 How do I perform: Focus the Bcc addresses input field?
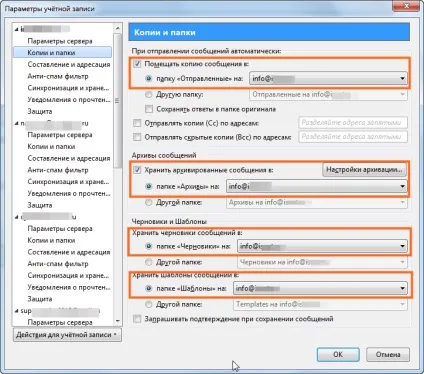[353, 137]
